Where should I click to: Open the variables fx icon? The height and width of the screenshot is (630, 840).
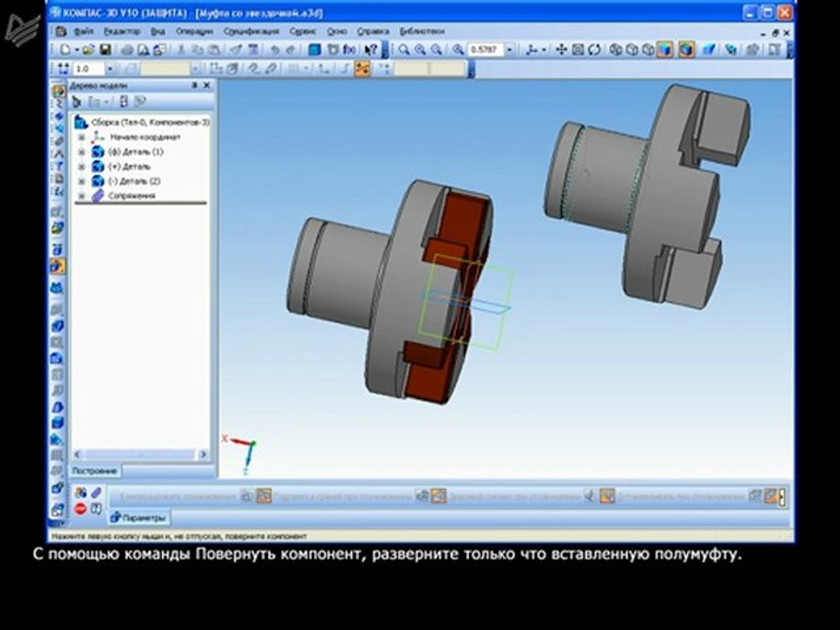pos(350,50)
